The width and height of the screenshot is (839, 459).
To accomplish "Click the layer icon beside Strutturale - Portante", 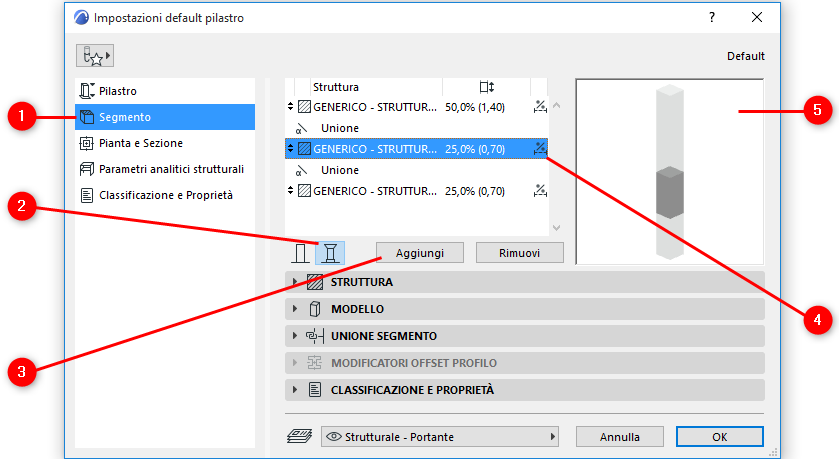I will tap(297, 436).
